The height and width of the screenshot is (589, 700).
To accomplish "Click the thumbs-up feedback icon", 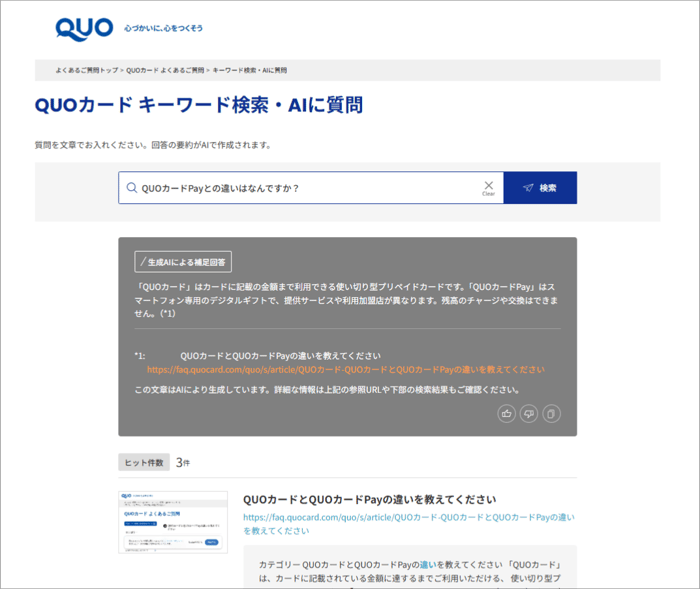I will (506, 414).
